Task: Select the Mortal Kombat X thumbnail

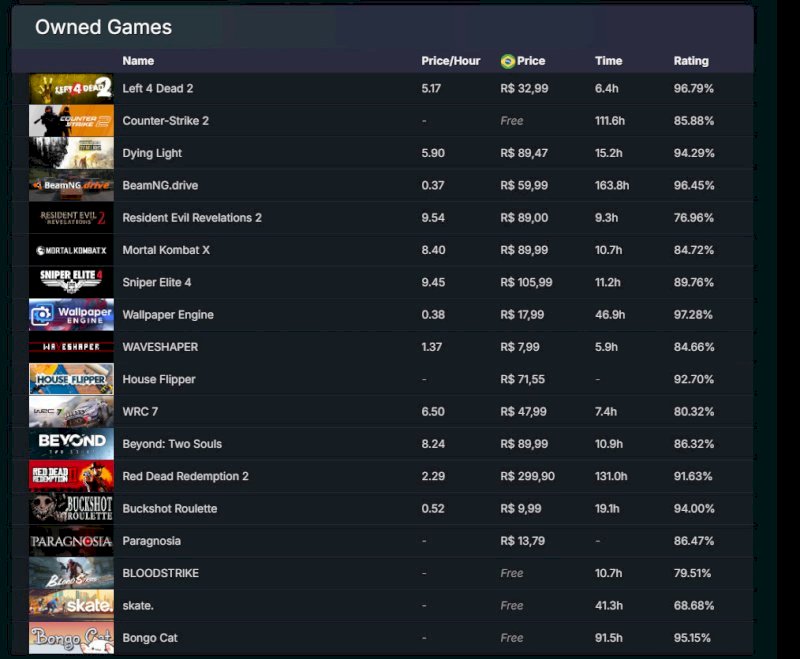Action: point(71,250)
